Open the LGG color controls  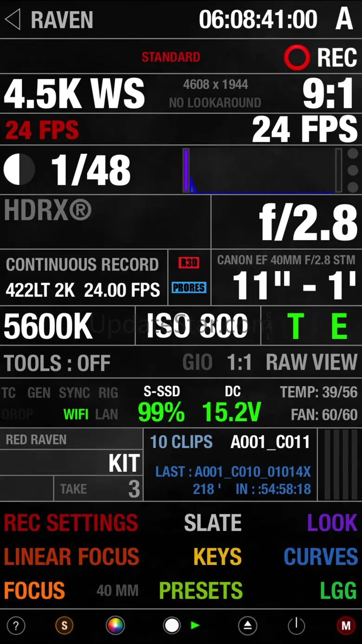[338, 591]
